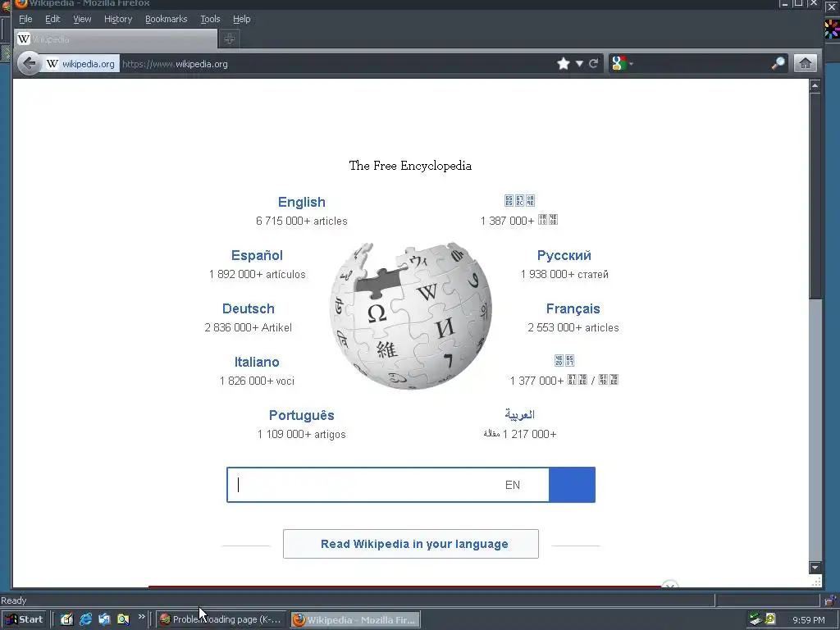Open the History menu
This screenshot has height=630, width=840.
(x=118, y=20)
